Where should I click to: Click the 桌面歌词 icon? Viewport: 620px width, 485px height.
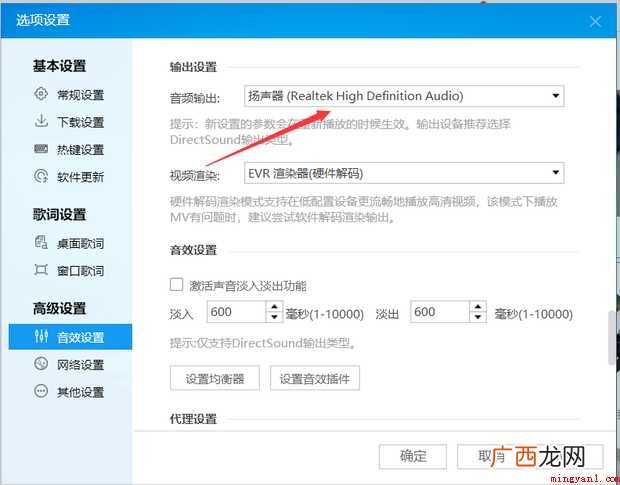41,242
